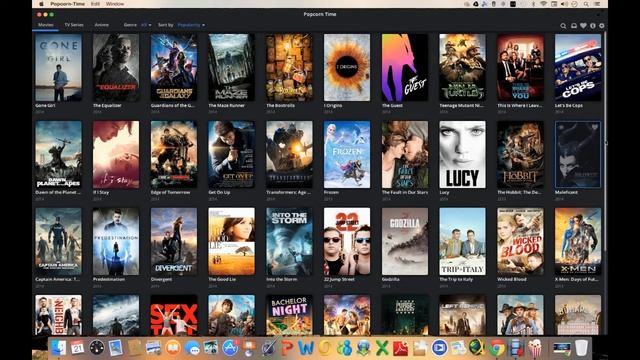640x360 pixels.
Task: Open Microsoft Excel from the dock
Action: click(x=382, y=348)
